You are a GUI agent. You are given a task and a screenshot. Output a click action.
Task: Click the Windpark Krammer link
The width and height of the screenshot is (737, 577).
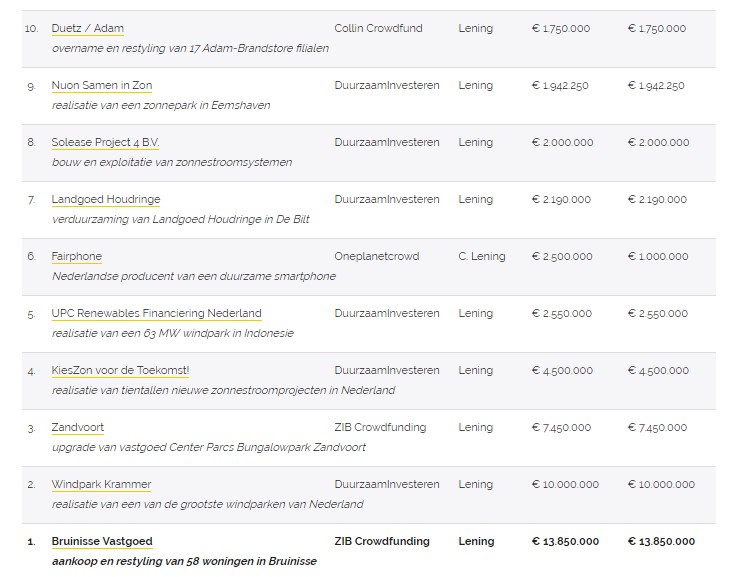(x=102, y=485)
